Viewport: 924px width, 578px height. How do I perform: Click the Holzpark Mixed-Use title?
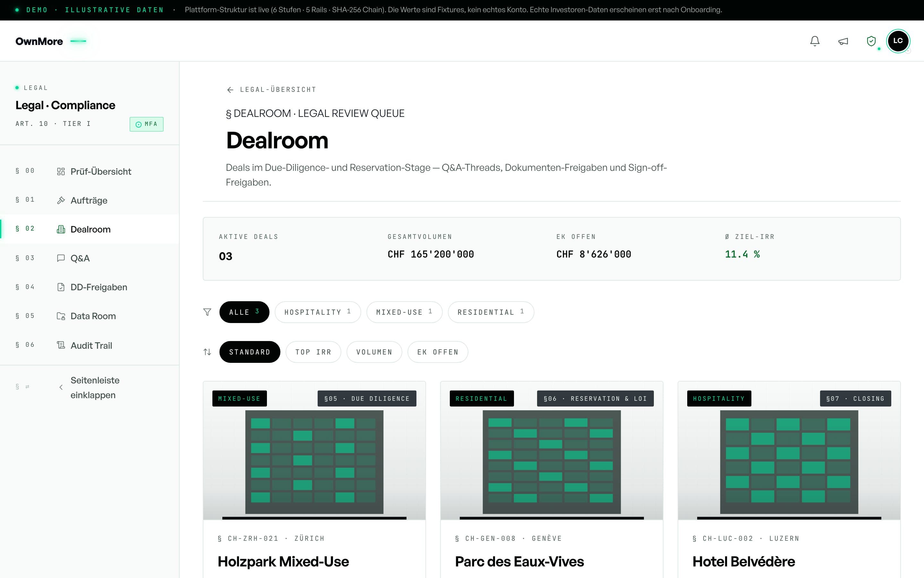[x=283, y=562]
